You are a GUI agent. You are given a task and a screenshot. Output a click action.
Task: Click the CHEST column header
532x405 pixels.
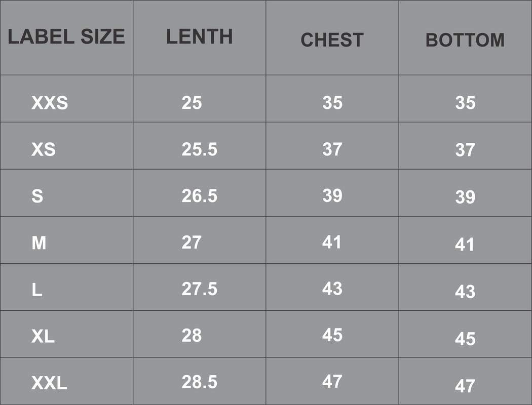[x=332, y=40]
